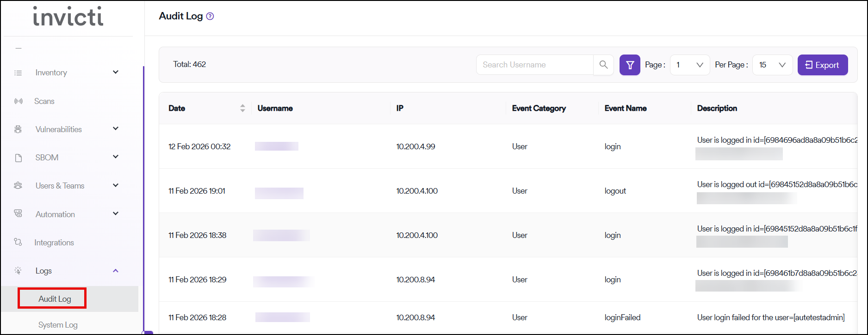Open the System Log menu item
The image size is (868, 335).
(x=58, y=325)
